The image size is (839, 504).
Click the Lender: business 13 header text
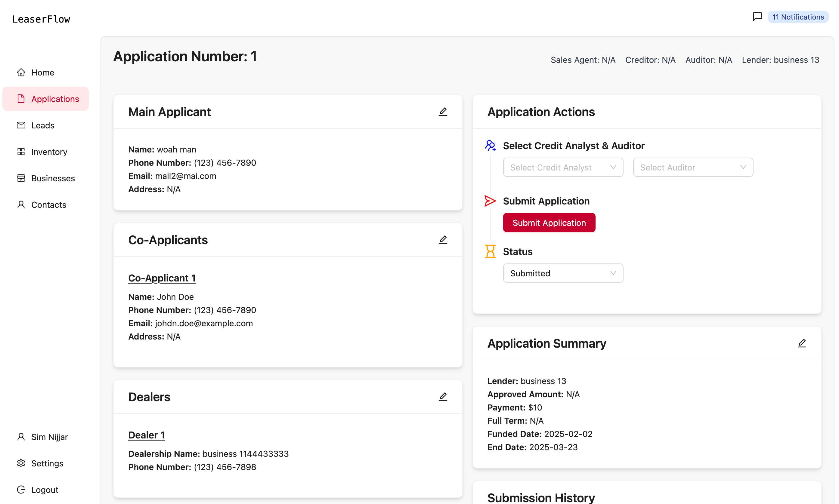[780, 60]
